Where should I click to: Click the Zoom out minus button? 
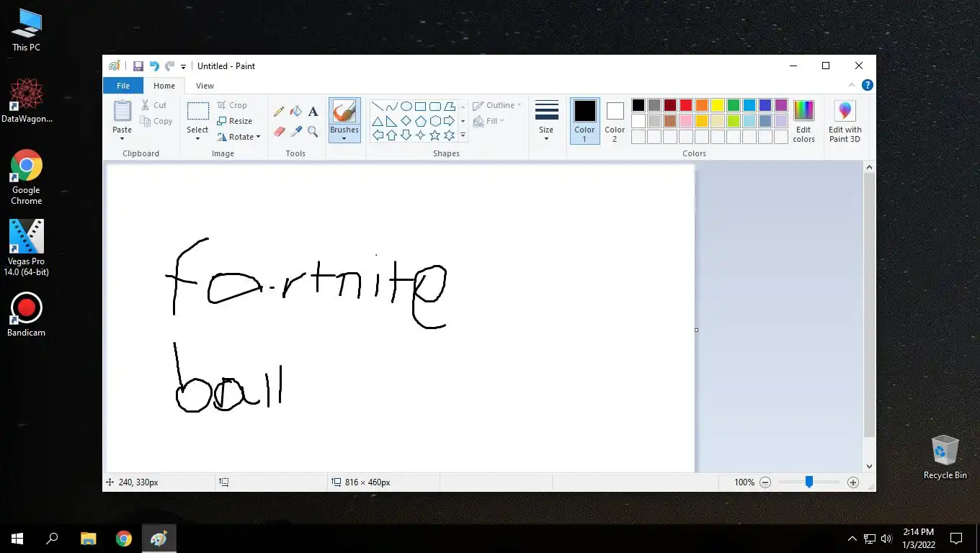click(x=765, y=482)
